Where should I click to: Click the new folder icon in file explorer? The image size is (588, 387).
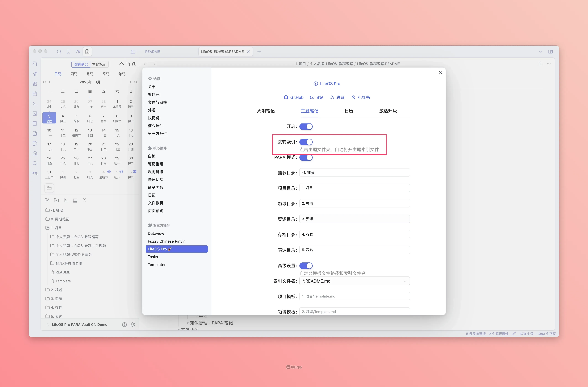point(56,200)
